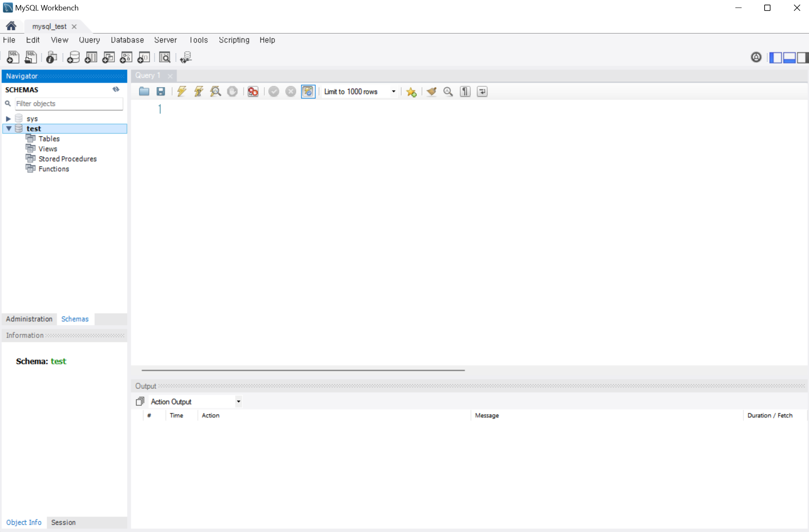Image resolution: width=809 pixels, height=532 pixels.
Task: Toggle auto-commit mode button
Action: pos(308,91)
